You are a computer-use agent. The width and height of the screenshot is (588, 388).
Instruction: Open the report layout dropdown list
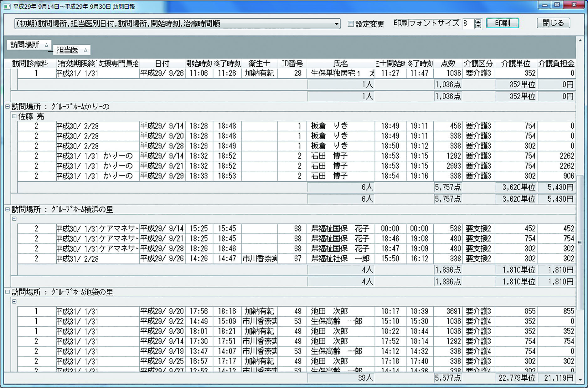point(336,24)
